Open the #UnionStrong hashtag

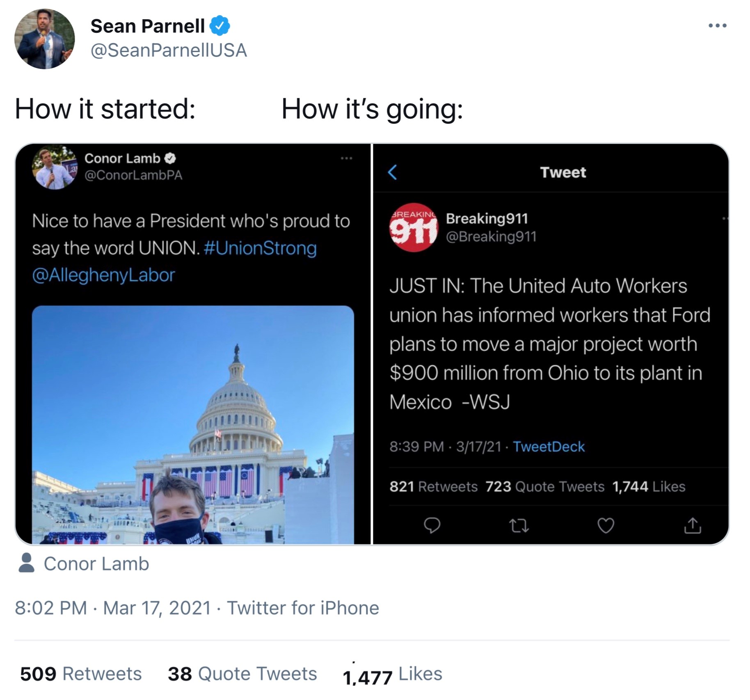tap(260, 248)
